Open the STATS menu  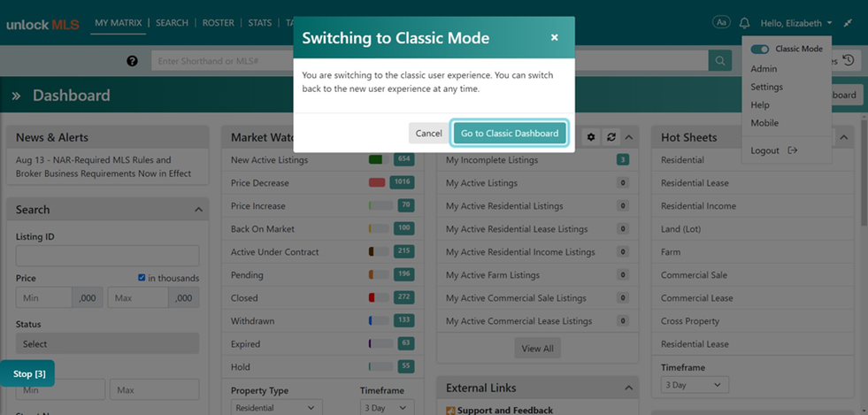[259, 23]
